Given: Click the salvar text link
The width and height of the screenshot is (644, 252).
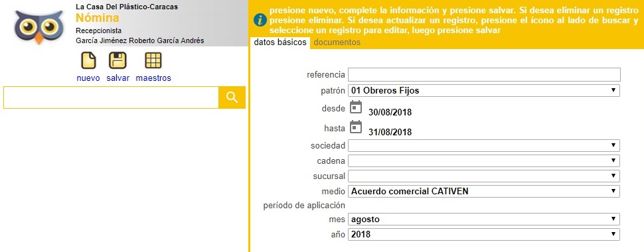Looking at the screenshot, I should (118, 78).
